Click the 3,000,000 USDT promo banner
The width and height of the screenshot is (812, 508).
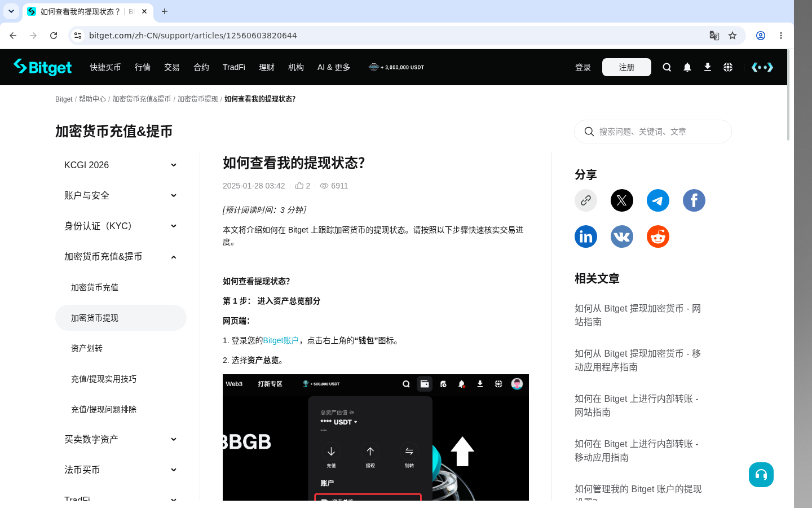[396, 67]
